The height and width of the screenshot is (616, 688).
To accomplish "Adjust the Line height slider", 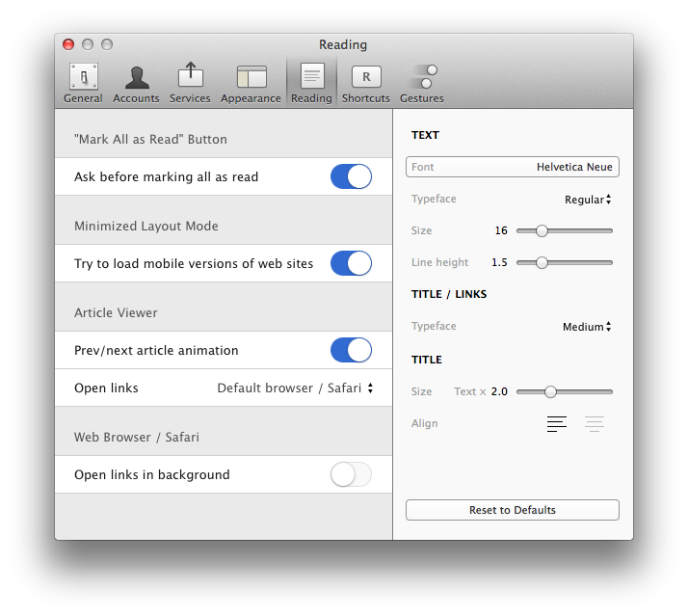I will [x=565, y=262].
